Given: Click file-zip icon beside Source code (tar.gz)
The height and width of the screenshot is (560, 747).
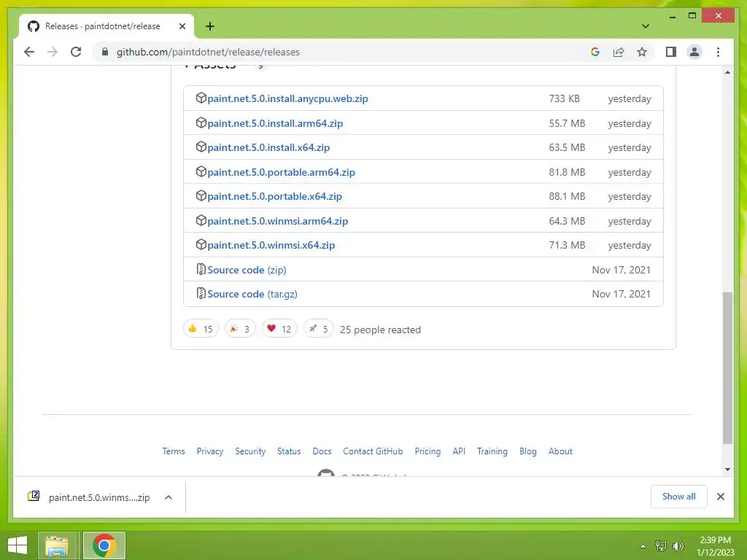Looking at the screenshot, I should [201, 293].
